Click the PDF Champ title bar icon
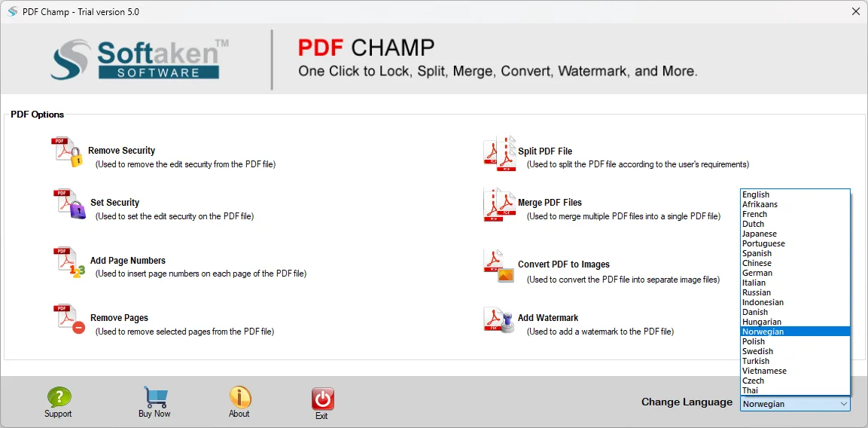 (x=12, y=11)
